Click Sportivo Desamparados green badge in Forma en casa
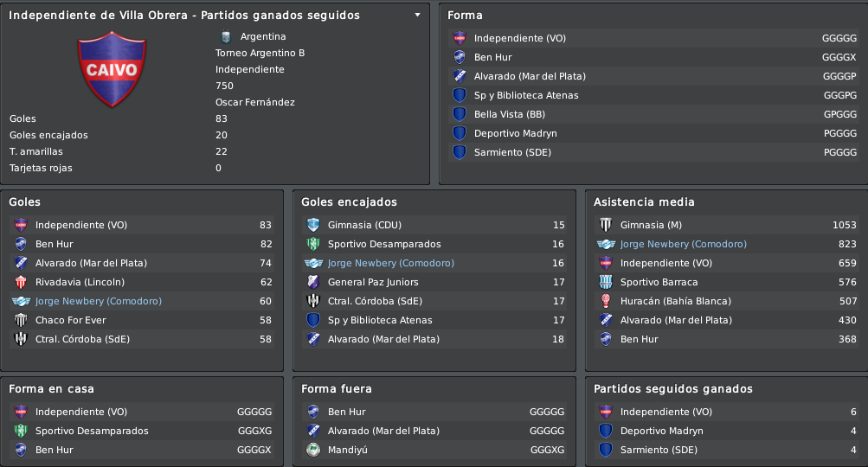The height and width of the screenshot is (467, 868). point(21,431)
